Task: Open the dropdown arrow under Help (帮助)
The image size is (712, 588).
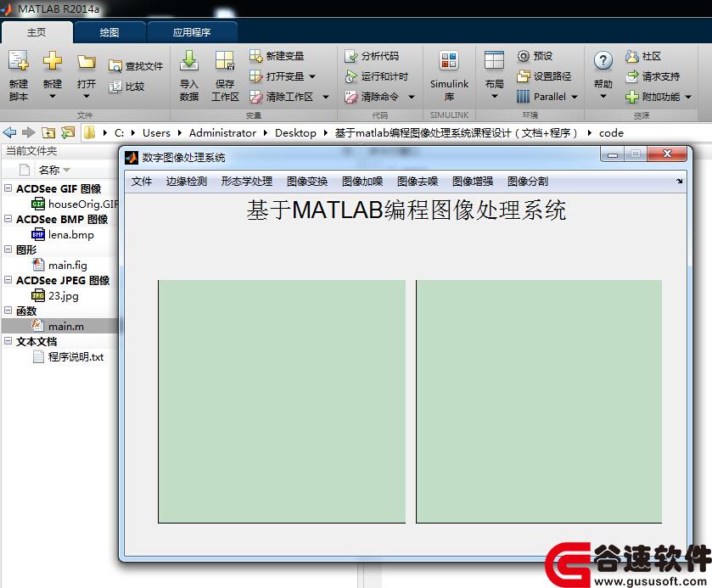Action: 603,96
